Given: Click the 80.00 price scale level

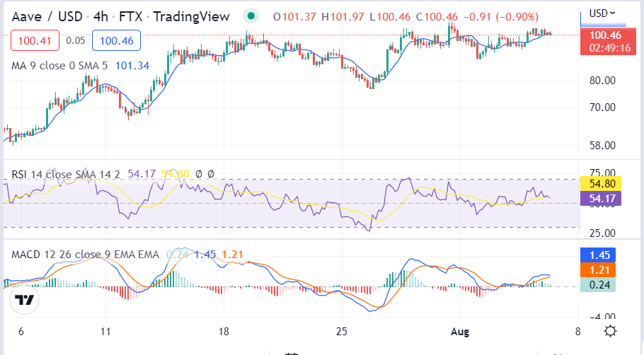Looking at the screenshot, I should tap(602, 81).
